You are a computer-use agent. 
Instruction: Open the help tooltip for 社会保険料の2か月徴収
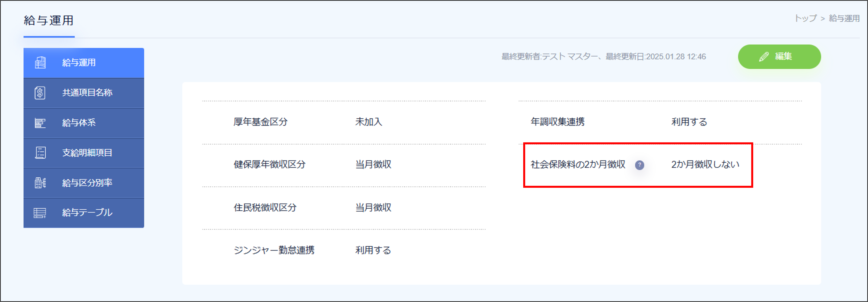639,165
